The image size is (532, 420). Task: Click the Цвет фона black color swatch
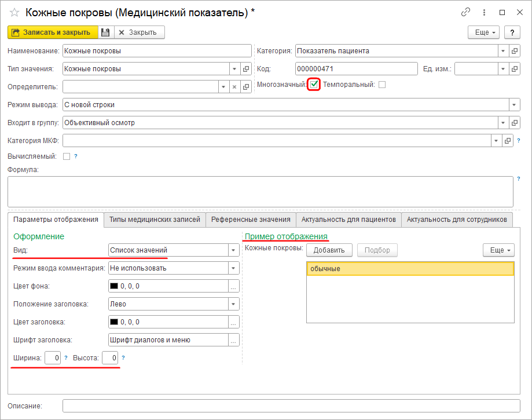(114, 286)
